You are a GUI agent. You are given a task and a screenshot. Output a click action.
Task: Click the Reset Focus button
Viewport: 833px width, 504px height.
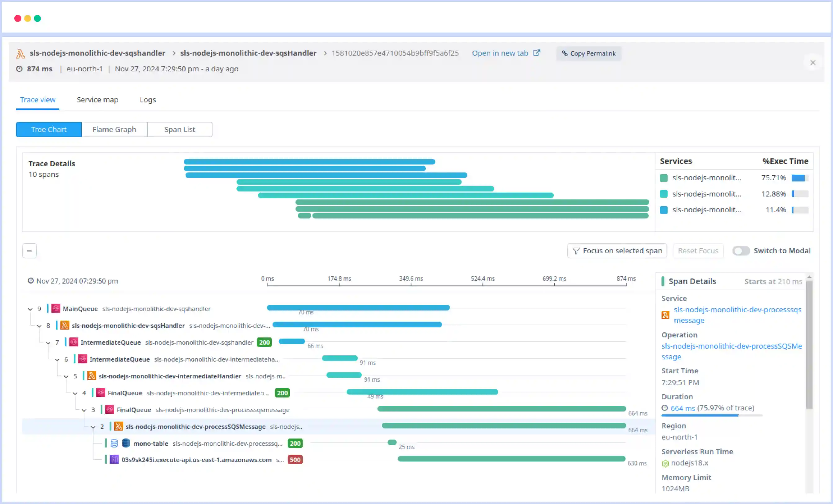pyautogui.click(x=698, y=250)
